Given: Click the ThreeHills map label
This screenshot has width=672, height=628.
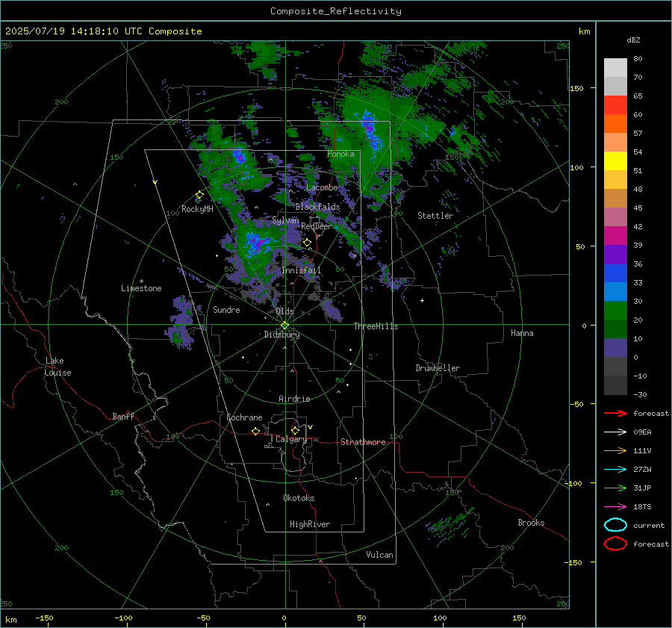Looking at the screenshot, I should click(376, 326).
